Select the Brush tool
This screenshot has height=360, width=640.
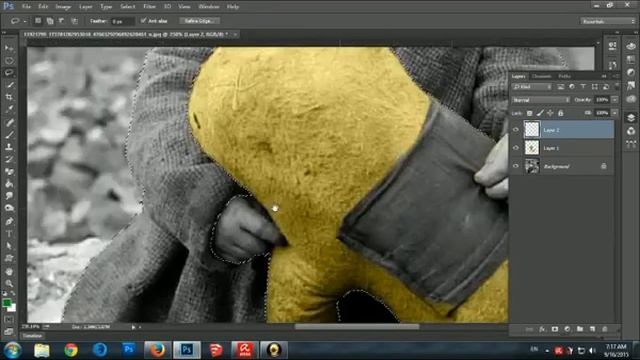9,134
